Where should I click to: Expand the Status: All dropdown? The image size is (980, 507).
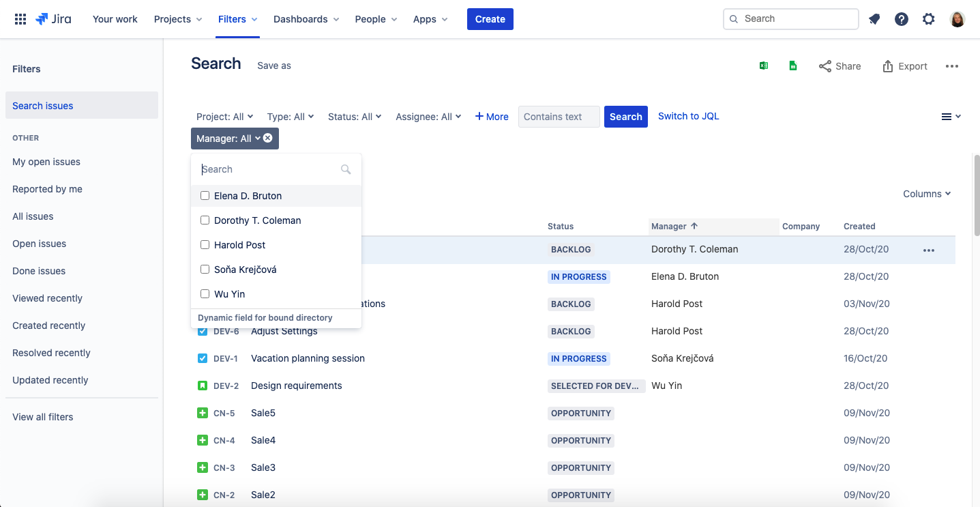click(355, 117)
